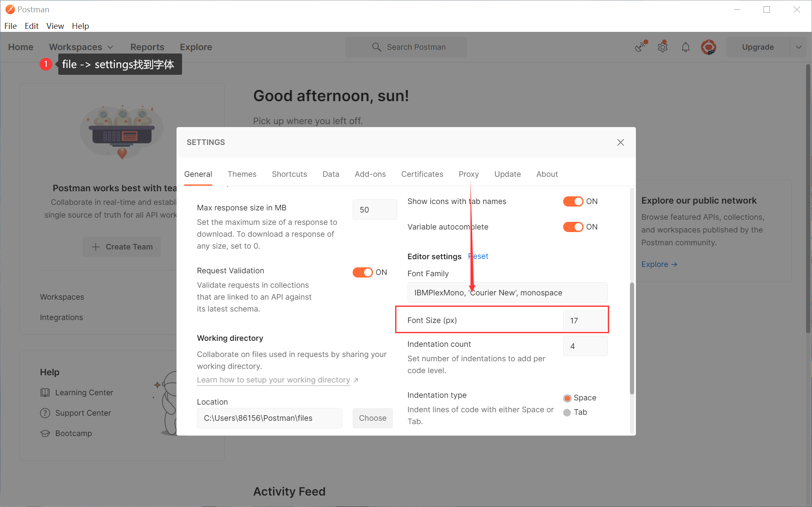Image resolution: width=812 pixels, height=507 pixels.
Task: Click the user avatar icon
Action: (x=709, y=47)
